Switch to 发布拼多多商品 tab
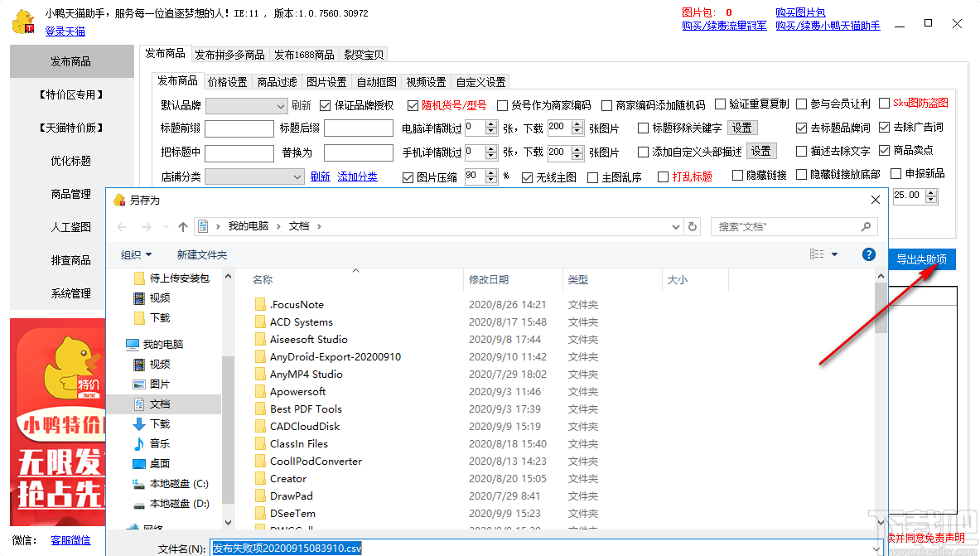The width and height of the screenshot is (980, 556). pos(229,55)
